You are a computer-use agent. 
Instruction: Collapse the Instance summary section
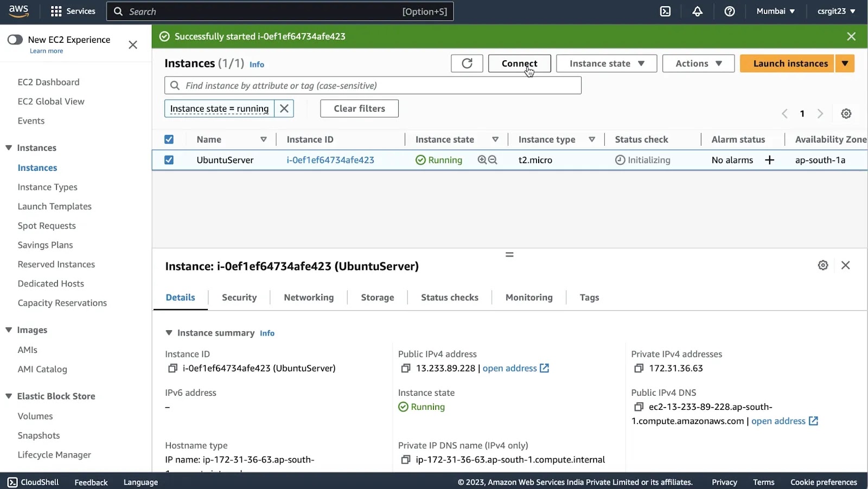point(169,333)
